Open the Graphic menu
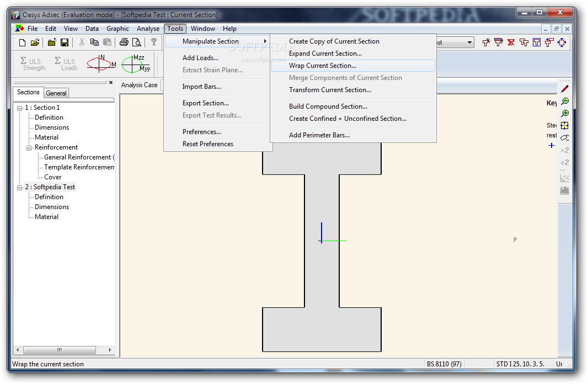Screen dimensions: 588x384 point(117,29)
